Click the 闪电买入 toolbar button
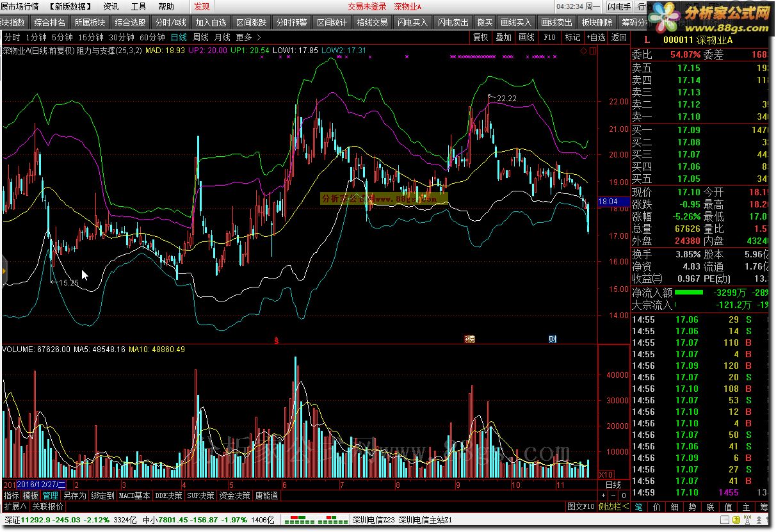Viewport: 776px width, 532px height. [412, 22]
